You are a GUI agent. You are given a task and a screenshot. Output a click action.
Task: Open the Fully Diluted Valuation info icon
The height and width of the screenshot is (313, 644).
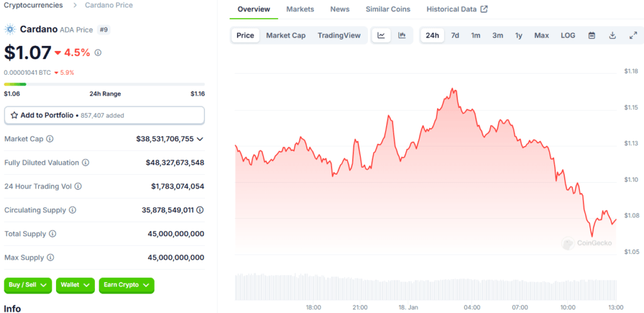(x=86, y=162)
